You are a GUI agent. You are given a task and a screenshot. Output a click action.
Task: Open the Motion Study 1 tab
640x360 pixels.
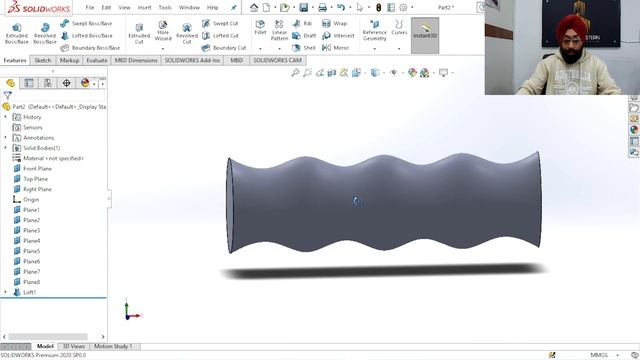(113, 347)
